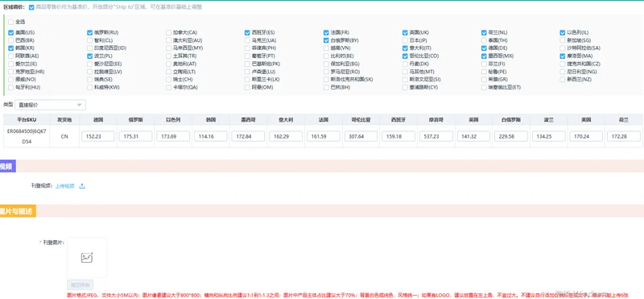Click the 上传视频 upload link
644x299 pixels.
click(65, 186)
